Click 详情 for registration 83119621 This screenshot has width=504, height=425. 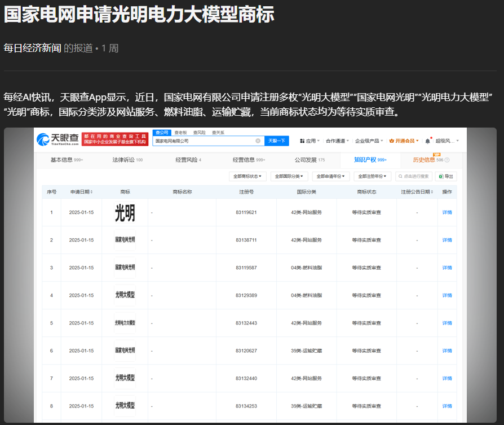click(x=447, y=212)
